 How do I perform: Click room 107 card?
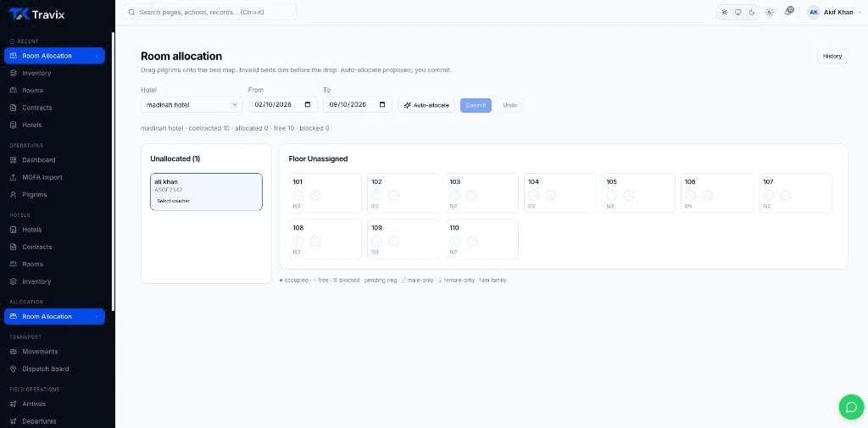pos(795,192)
